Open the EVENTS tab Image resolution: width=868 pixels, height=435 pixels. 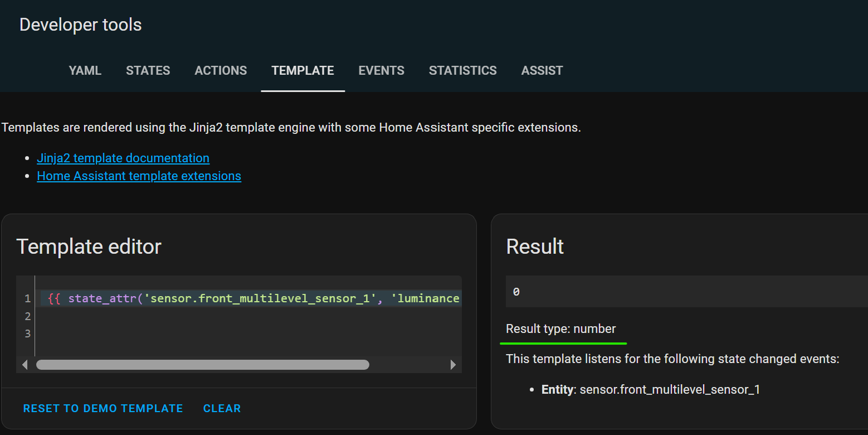pos(381,71)
